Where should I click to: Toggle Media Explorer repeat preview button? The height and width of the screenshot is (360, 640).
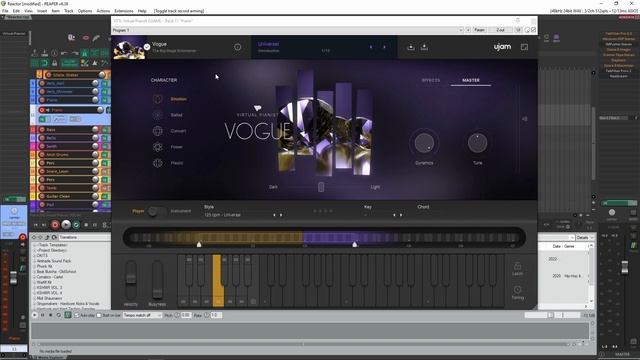click(x=59, y=315)
